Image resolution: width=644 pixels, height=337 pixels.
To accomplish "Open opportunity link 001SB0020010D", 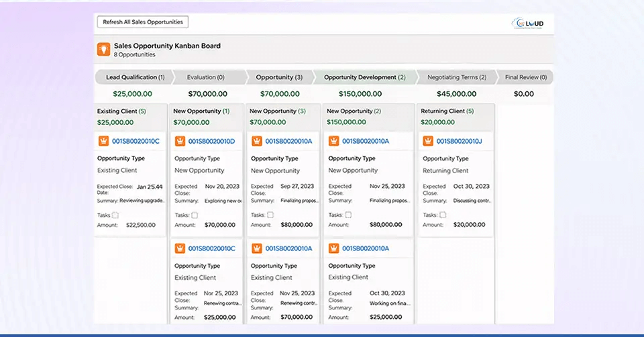I will pos(211,142).
